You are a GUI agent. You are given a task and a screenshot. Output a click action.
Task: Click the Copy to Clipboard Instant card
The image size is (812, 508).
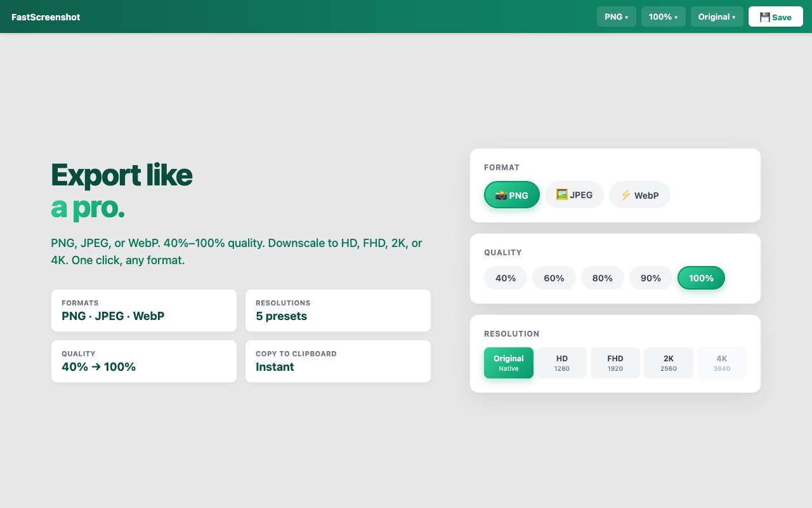tap(338, 361)
